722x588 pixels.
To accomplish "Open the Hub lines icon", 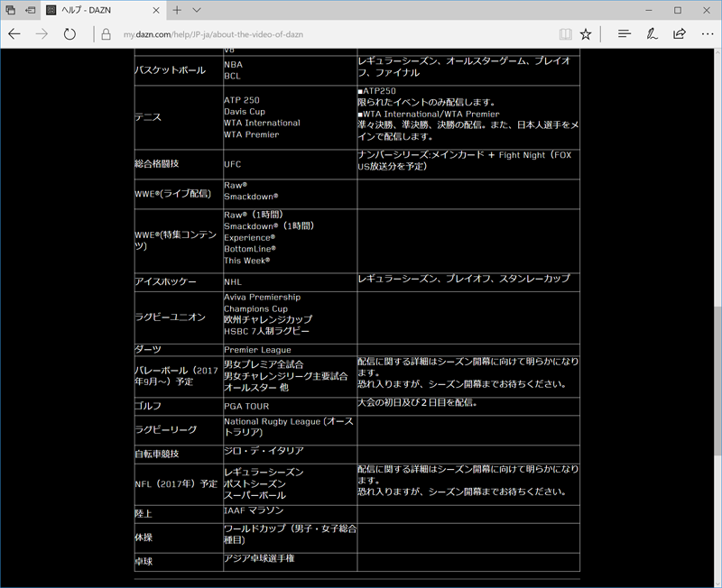I will (624, 34).
